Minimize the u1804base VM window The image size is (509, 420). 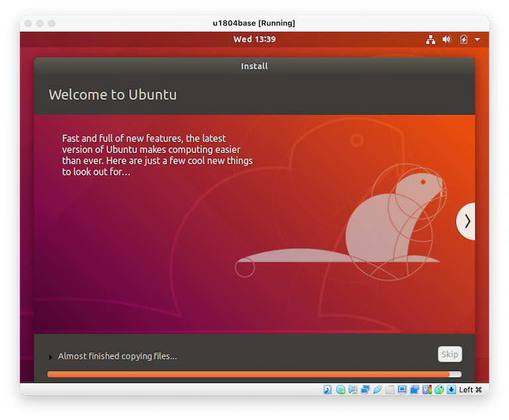[x=40, y=23]
